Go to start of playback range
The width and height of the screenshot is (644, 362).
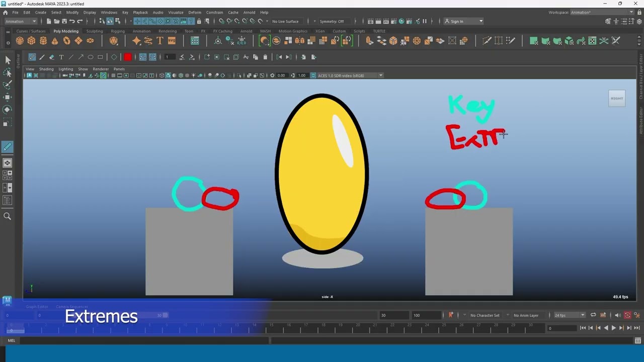pos(583,328)
